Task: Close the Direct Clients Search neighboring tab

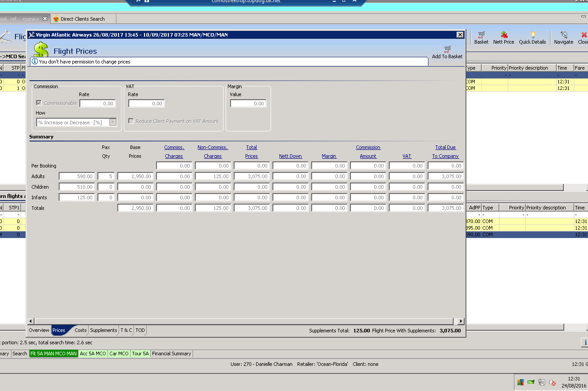Action: (x=45, y=19)
